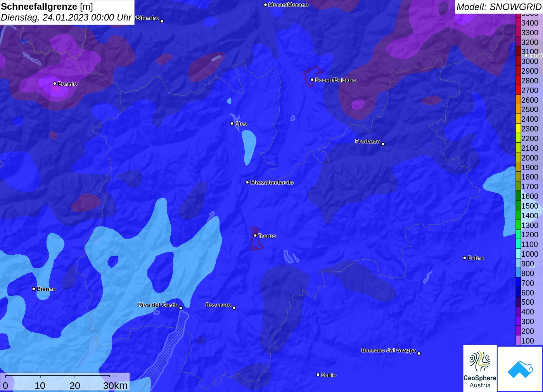
Task: Click the '20' scale bar label
Action: click(x=75, y=386)
